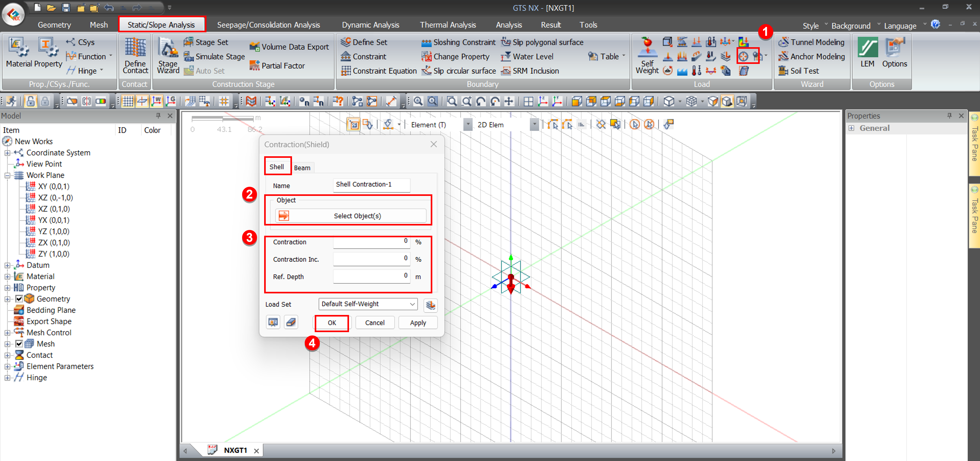Open Soil Test wizard
980x461 pixels.
click(x=798, y=71)
